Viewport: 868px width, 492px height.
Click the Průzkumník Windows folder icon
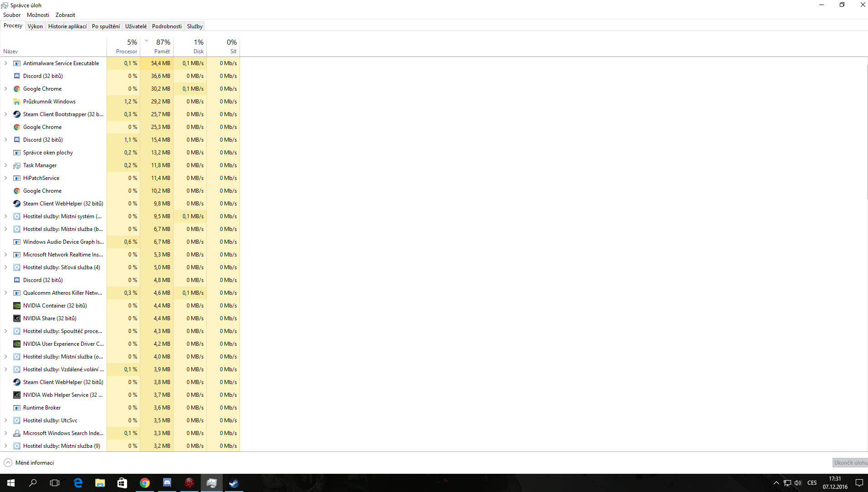17,102
